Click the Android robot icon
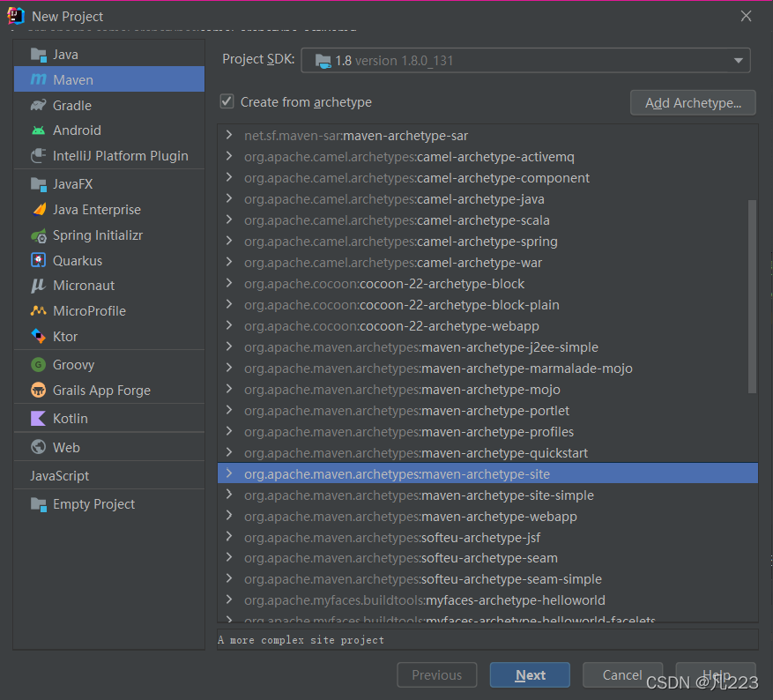The width and height of the screenshot is (773, 700). pos(39,130)
